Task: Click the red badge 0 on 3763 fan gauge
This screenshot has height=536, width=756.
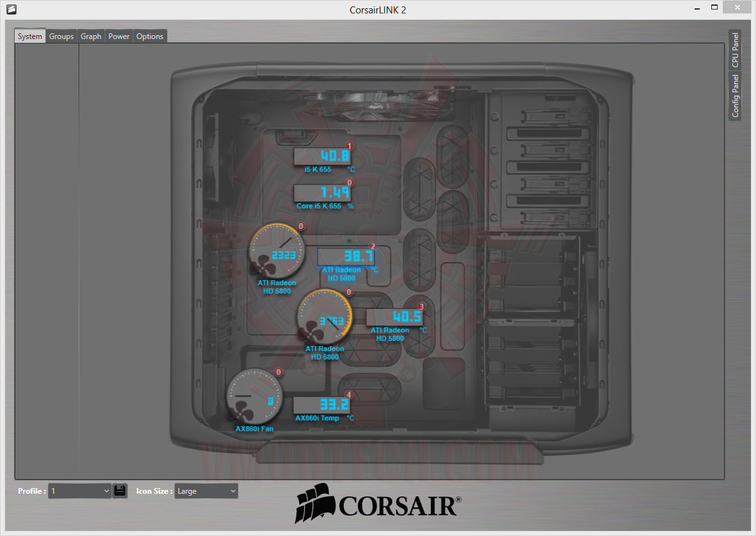Action: [349, 292]
